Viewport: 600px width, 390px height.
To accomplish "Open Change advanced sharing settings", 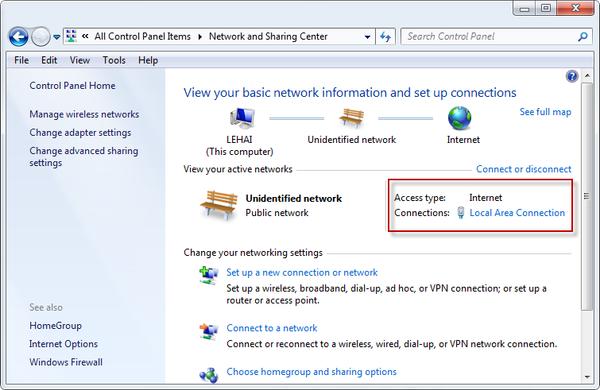I will pyautogui.click(x=84, y=157).
